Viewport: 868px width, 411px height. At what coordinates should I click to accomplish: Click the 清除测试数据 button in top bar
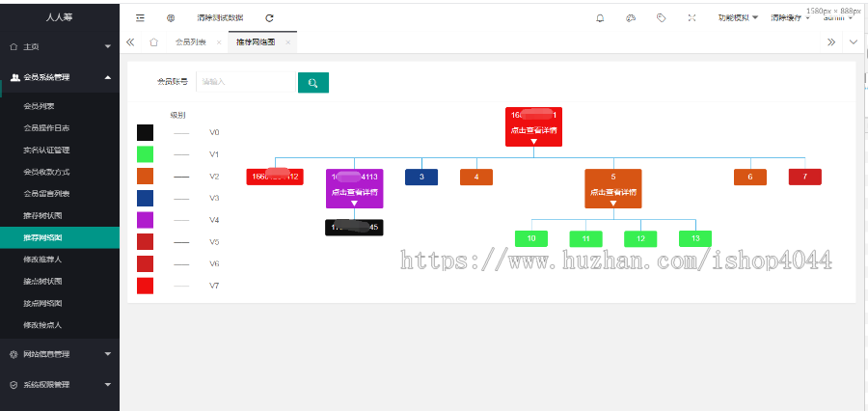pyautogui.click(x=220, y=17)
